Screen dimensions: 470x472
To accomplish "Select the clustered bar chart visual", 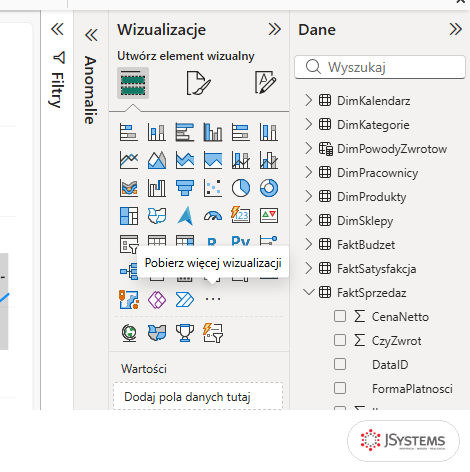I will pyautogui.click(x=185, y=132).
